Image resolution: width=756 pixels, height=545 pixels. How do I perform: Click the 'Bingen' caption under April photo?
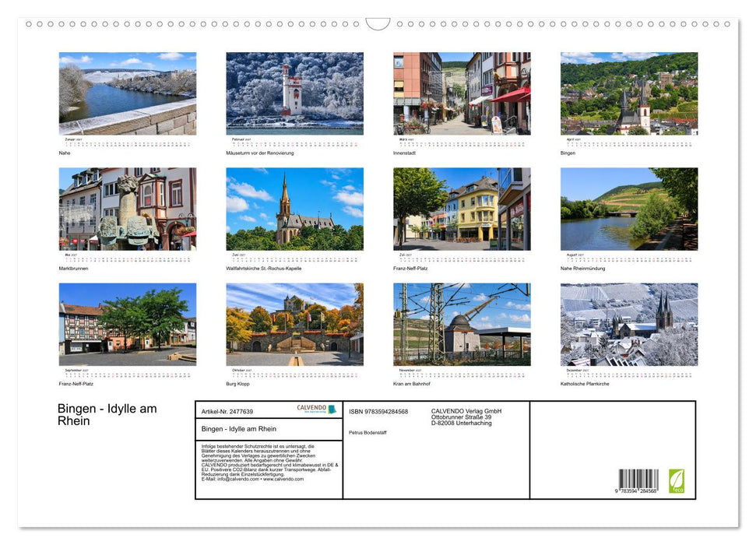click(568, 153)
